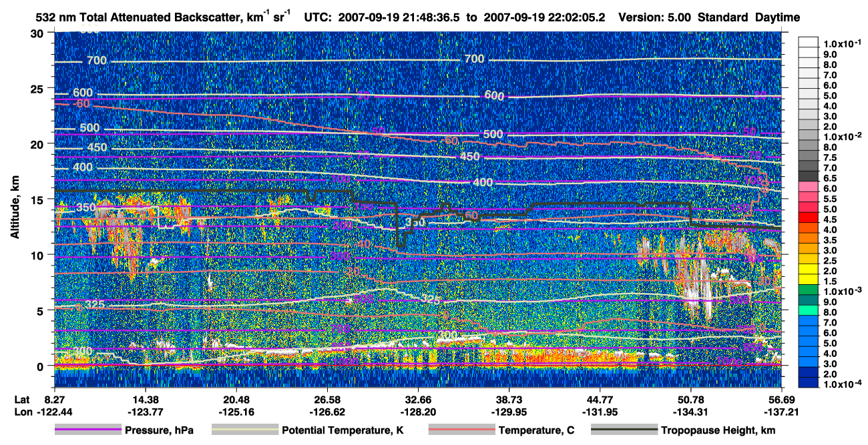Screen dimensions: 868x445
Task: Click the longitude value '-128.20'
Action: 418,412
